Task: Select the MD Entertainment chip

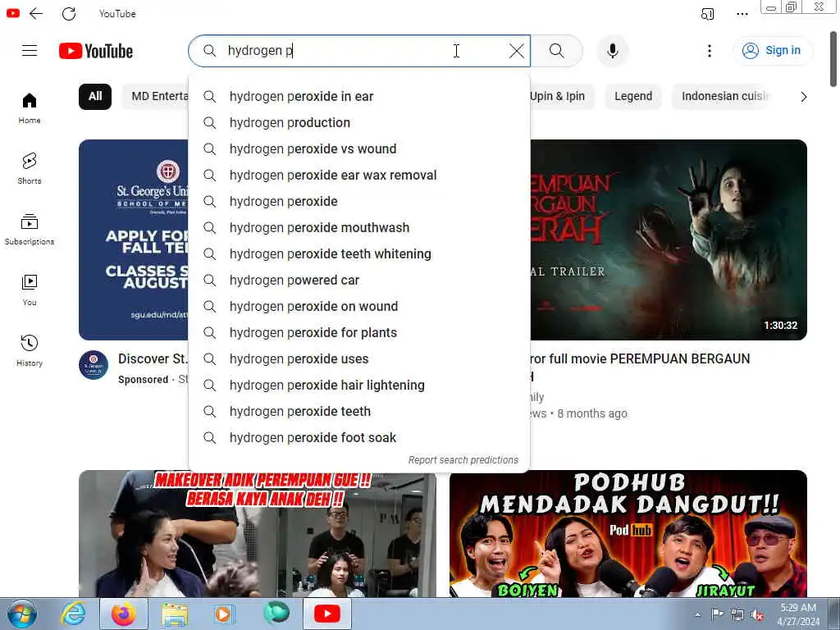Action: pos(156,97)
